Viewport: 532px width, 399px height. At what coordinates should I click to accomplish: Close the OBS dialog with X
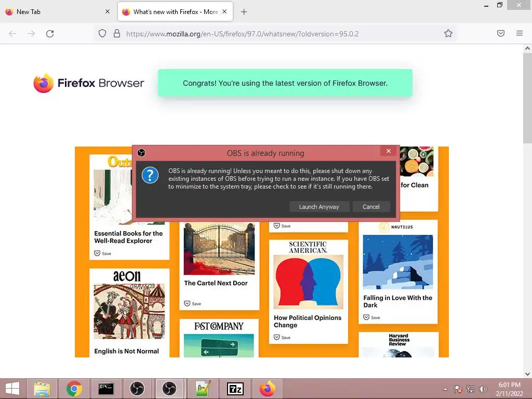coord(389,151)
